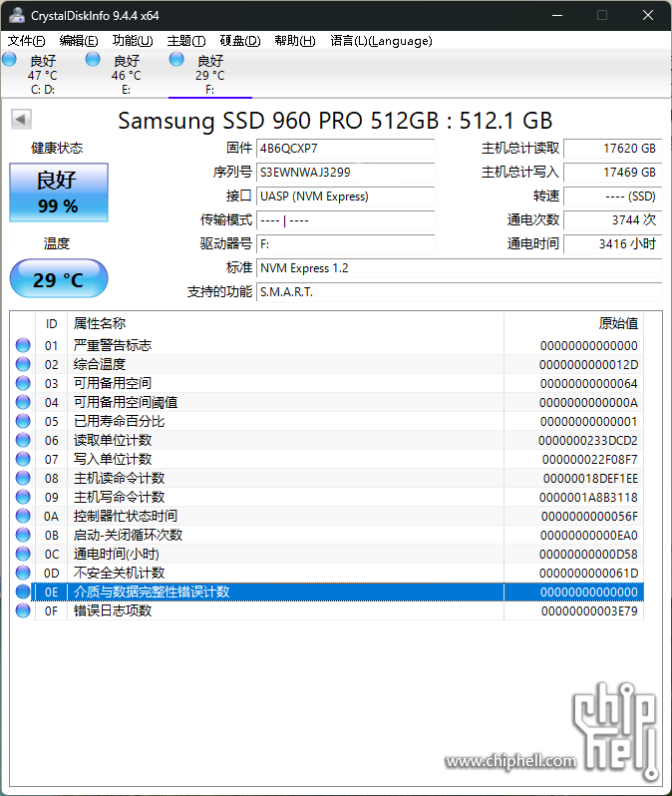Click status orb of attribute 06 row
The height and width of the screenshot is (796, 672).
[23, 440]
